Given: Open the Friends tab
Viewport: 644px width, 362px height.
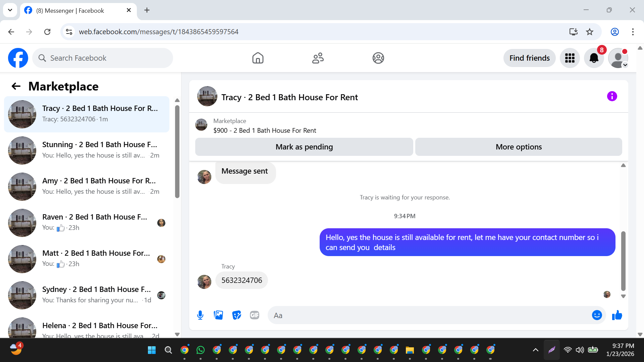Looking at the screenshot, I should click(318, 58).
